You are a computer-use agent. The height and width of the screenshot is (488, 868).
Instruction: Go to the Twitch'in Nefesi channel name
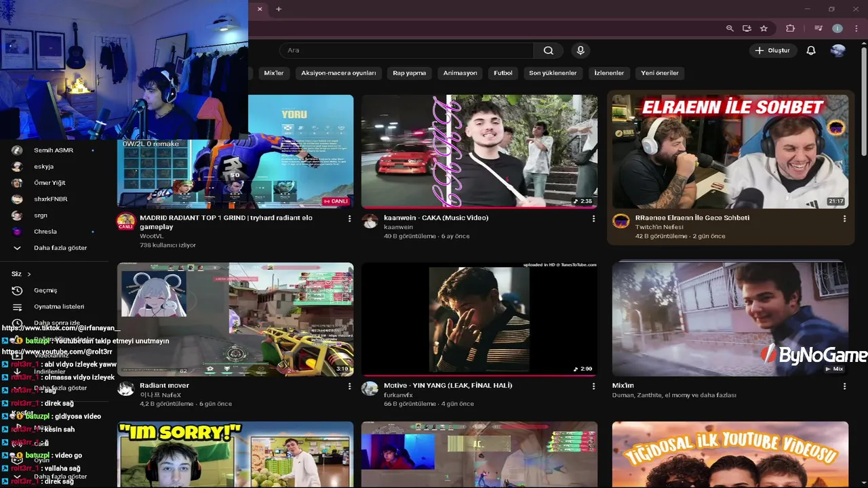click(658, 227)
